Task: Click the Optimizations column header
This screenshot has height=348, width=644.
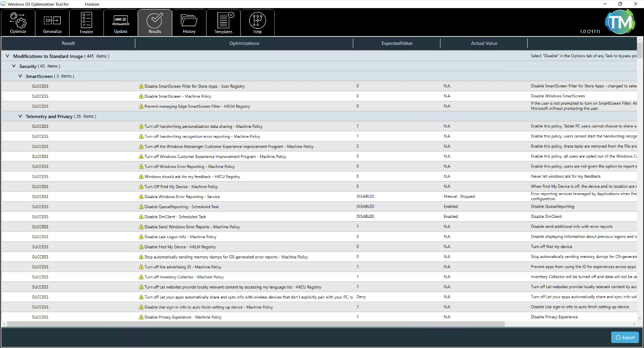Action: click(244, 43)
